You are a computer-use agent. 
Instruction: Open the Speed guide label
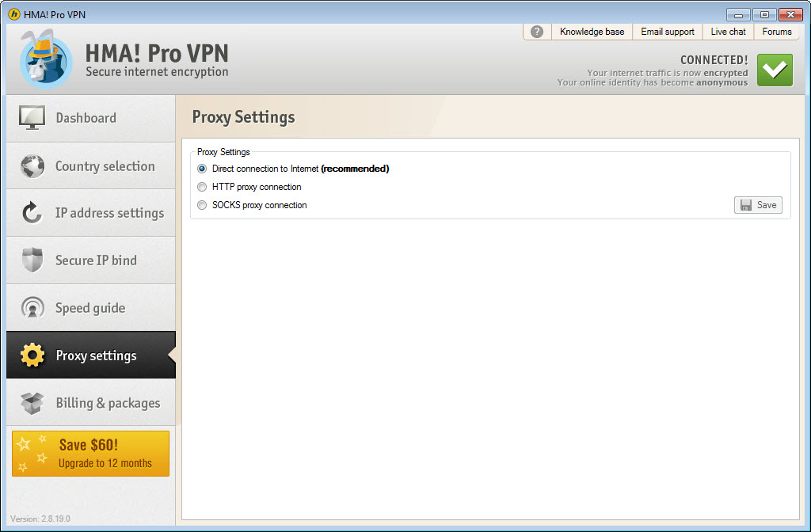(90, 308)
